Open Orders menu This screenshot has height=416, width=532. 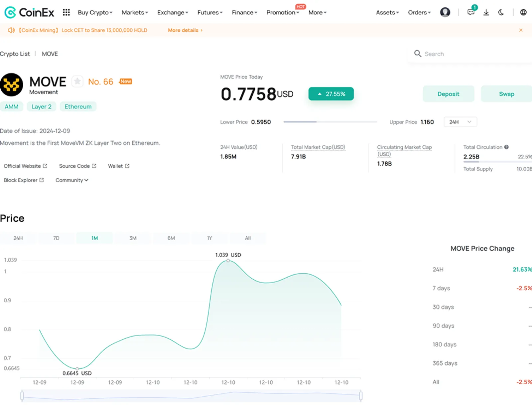419,12
